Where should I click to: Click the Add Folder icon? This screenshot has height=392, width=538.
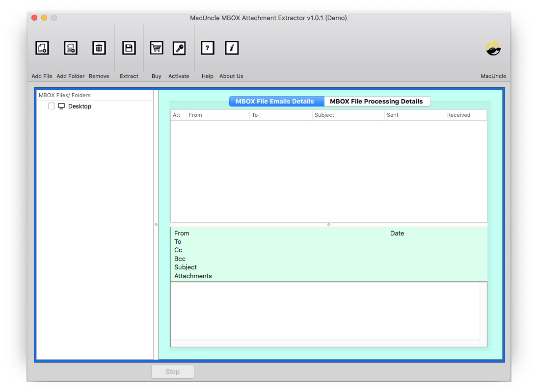(70, 48)
